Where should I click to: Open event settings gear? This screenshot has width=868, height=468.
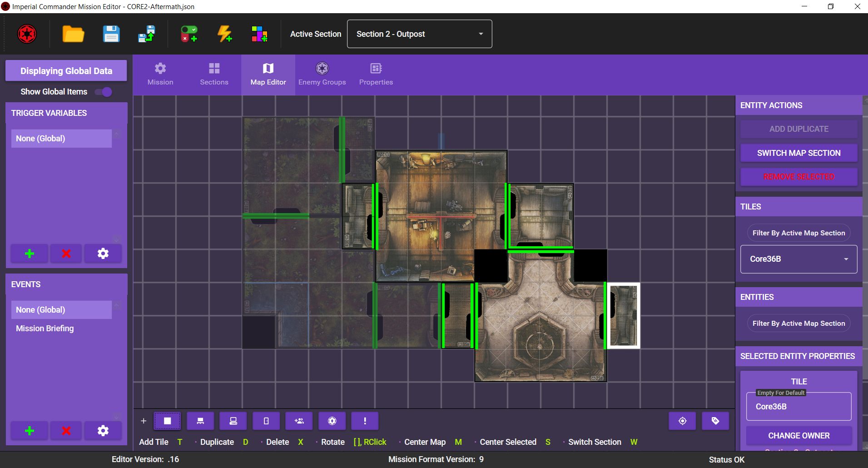[103, 431]
